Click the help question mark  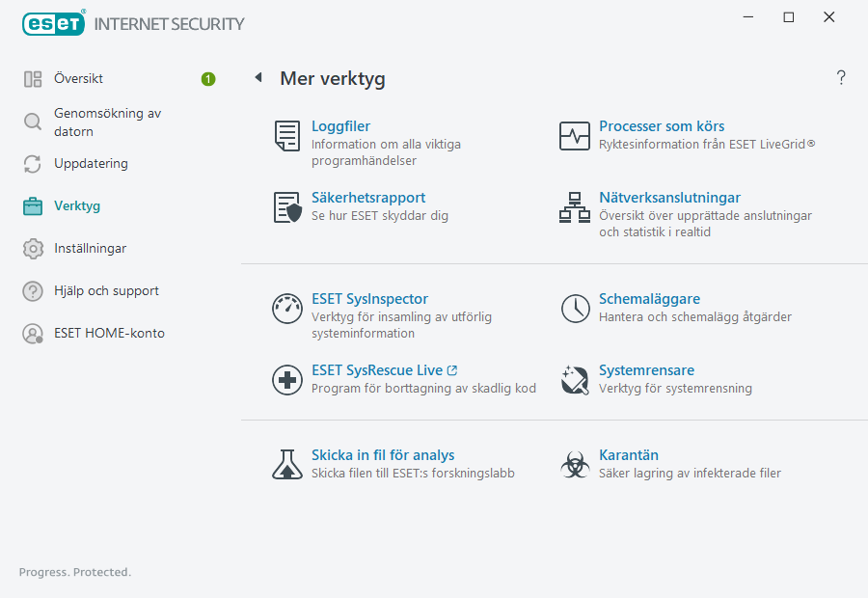pos(840,77)
